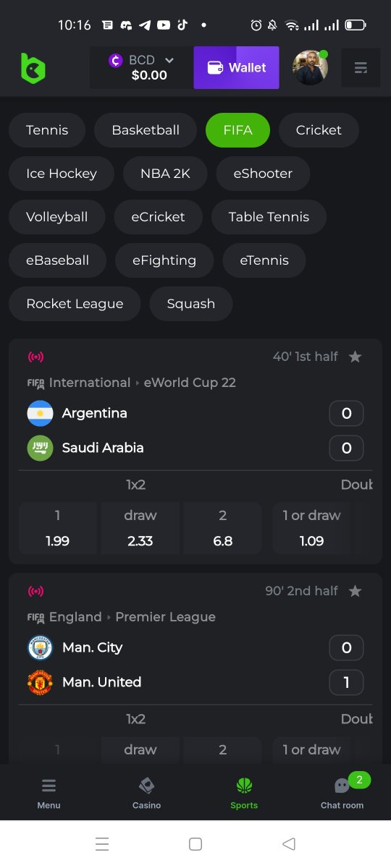
Task: Tap the green BC.Game logo
Action: (33, 68)
